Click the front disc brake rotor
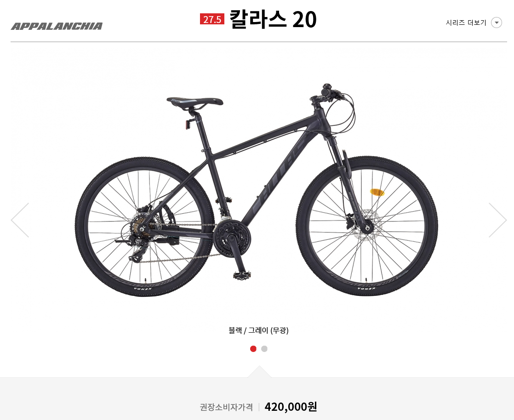The height and width of the screenshot is (420, 514). (366, 225)
